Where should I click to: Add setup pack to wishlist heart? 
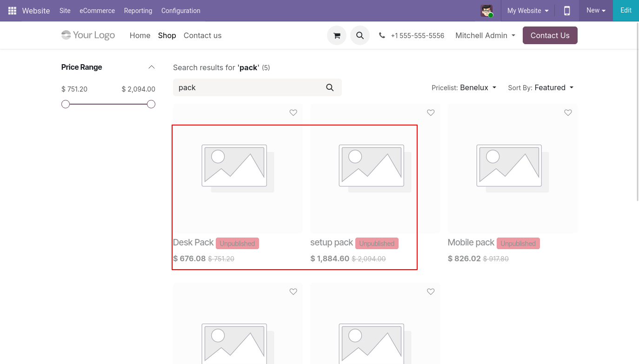[431, 113]
